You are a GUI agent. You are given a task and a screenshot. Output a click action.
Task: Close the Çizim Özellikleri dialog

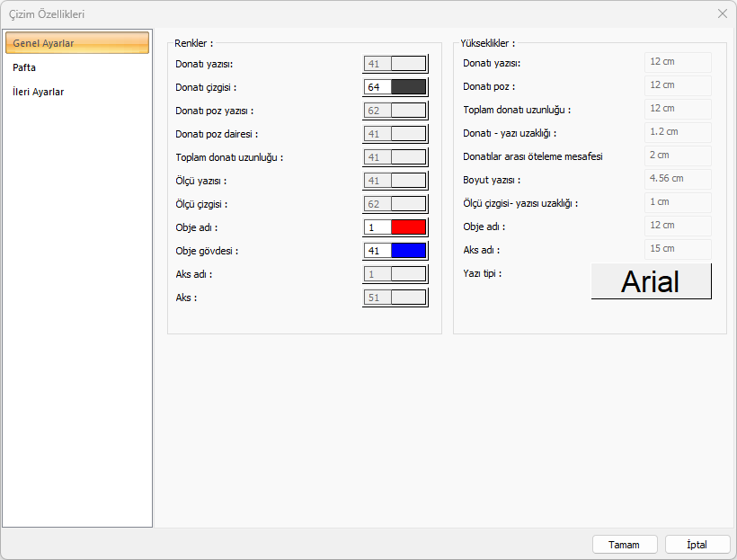(x=723, y=13)
